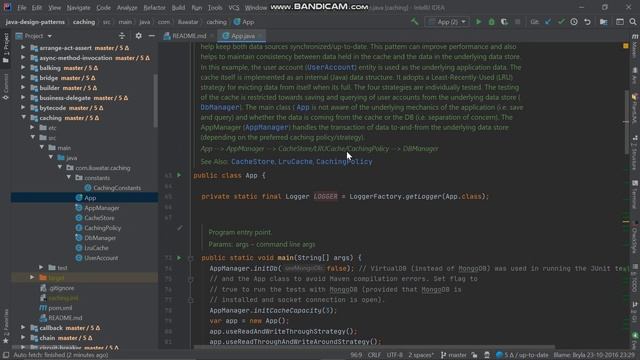Screen dimensions: 640x360
Task: Expand the bridge module node
Action: coord(23,78)
